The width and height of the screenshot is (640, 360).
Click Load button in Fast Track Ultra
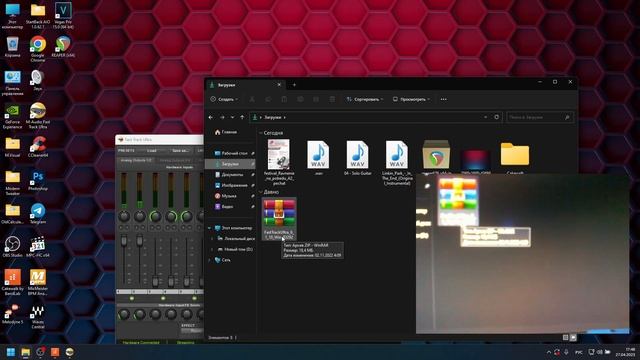151,151
